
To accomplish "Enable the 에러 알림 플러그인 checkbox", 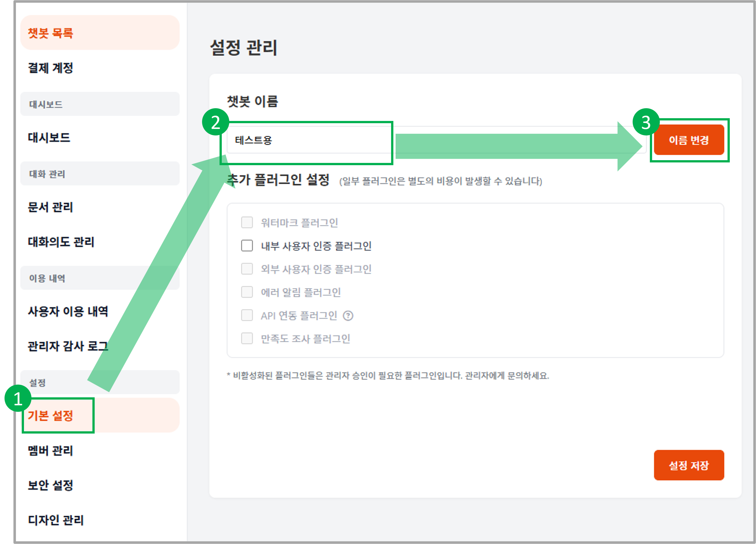I will click(247, 292).
